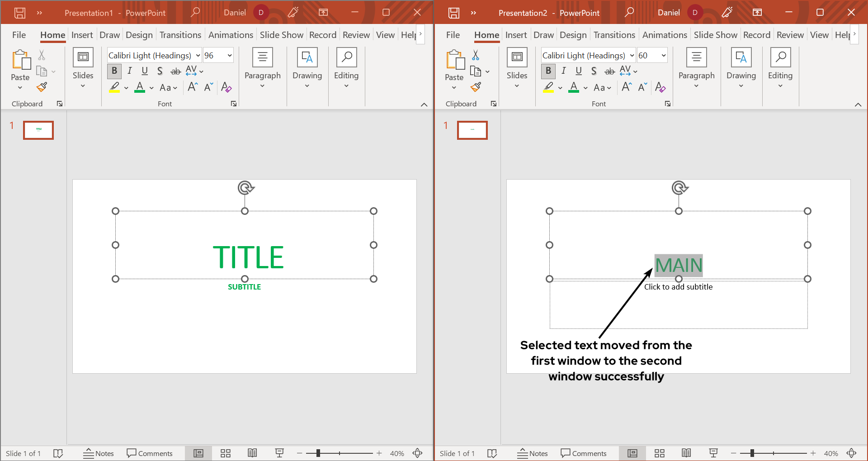Click Comments button in Presentation2 status bar

584,453
